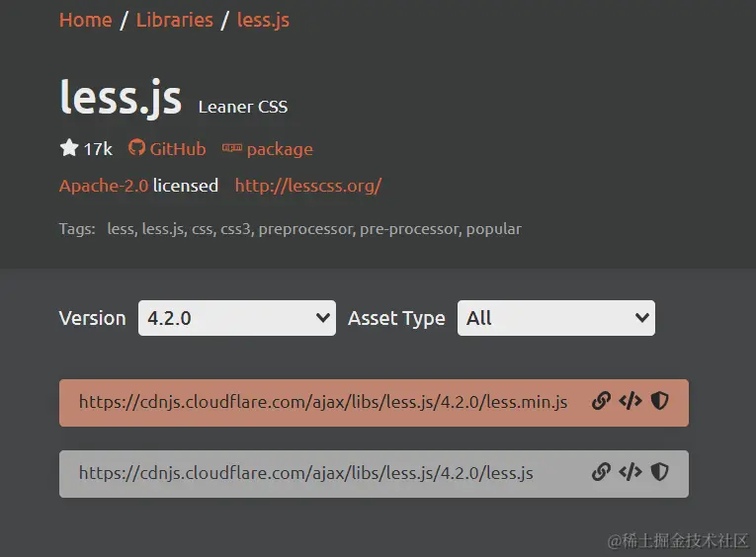Screen dimensions: 756x557
Task: Select the 4.2.0/less.js CDN URL text
Action: (x=306, y=473)
